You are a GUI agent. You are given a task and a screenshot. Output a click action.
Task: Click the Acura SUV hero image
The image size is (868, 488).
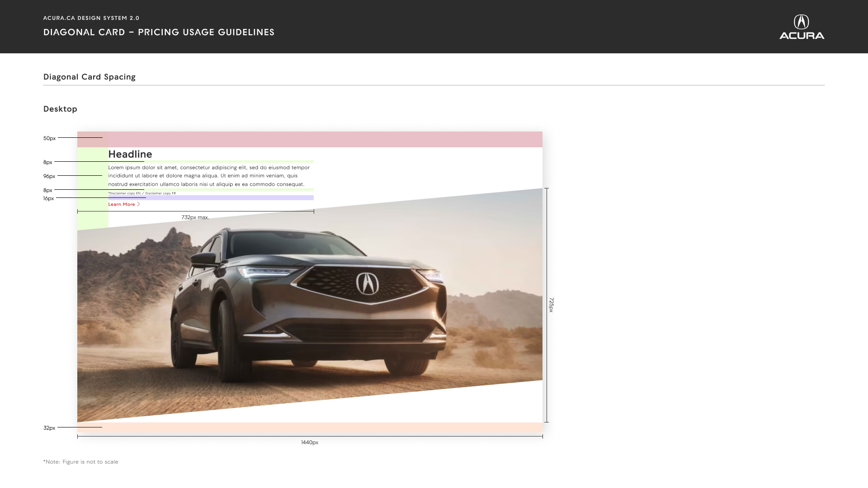click(310, 305)
